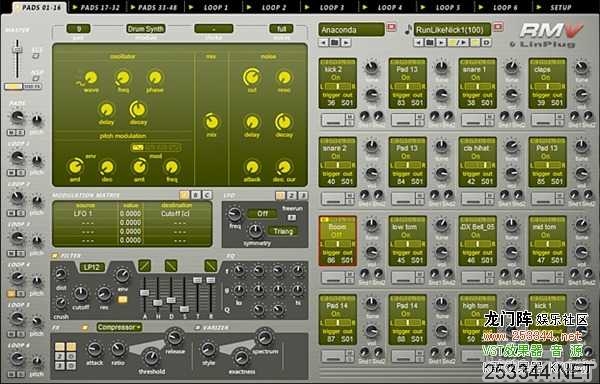This screenshot has width=600, height=384.
Task: Click the red button beside RunLikeNick1 loop name
Action: tap(498, 27)
